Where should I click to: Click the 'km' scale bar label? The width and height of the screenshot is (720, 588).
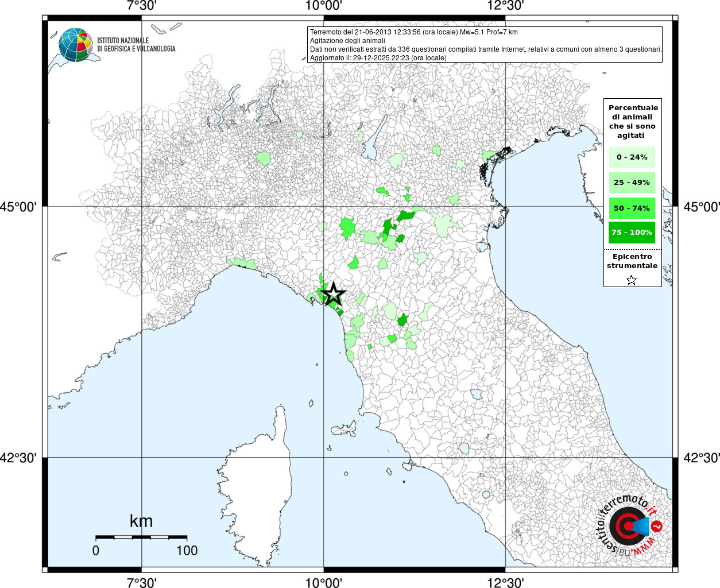coord(141,521)
